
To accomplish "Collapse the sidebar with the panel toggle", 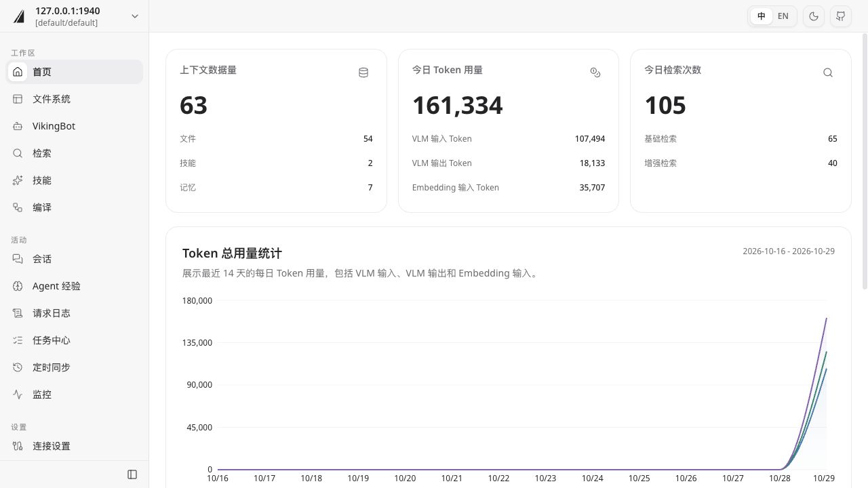I will point(132,474).
